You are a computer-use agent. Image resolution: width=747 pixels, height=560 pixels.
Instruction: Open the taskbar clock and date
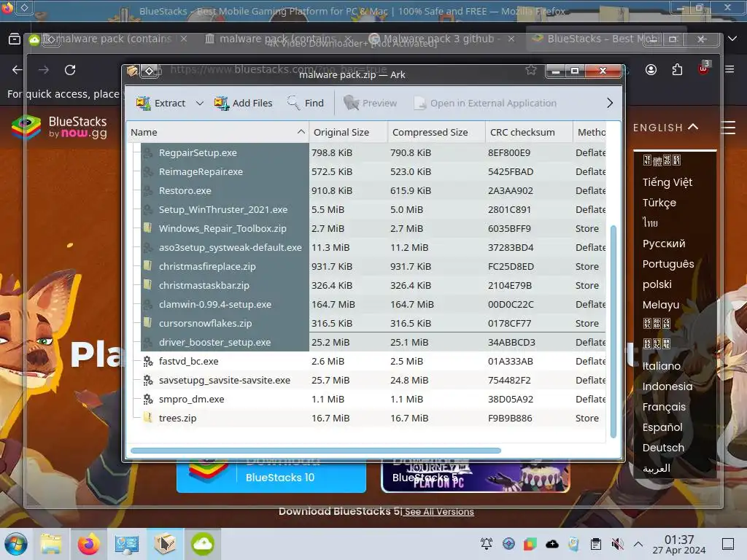point(679,544)
